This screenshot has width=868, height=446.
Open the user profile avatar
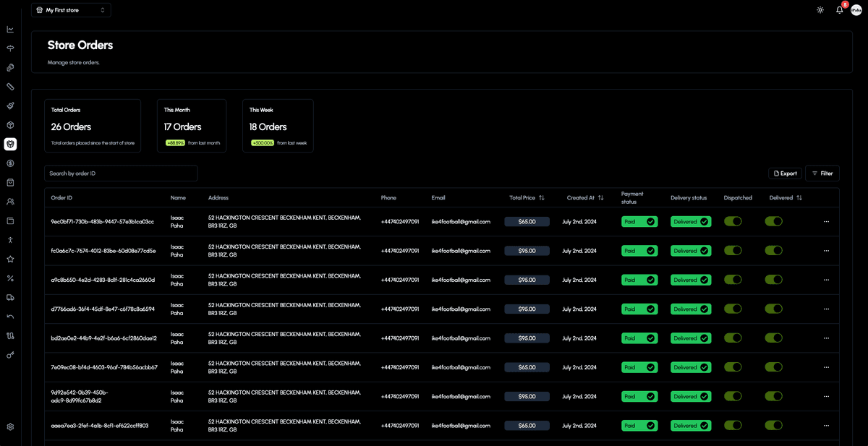point(856,10)
